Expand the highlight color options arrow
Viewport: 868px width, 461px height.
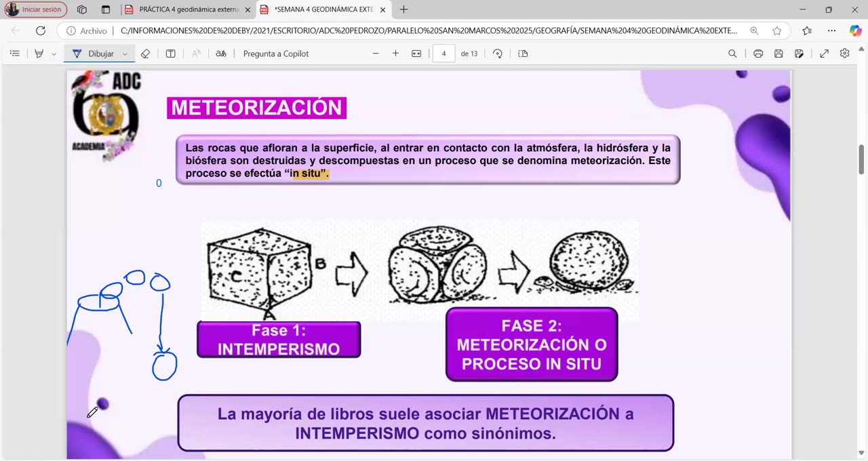(54, 54)
